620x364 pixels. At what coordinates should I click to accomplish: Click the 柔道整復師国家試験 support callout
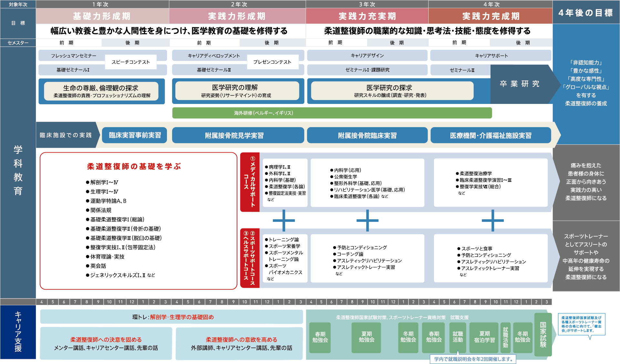pyautogui.click(x=582, y=324)
